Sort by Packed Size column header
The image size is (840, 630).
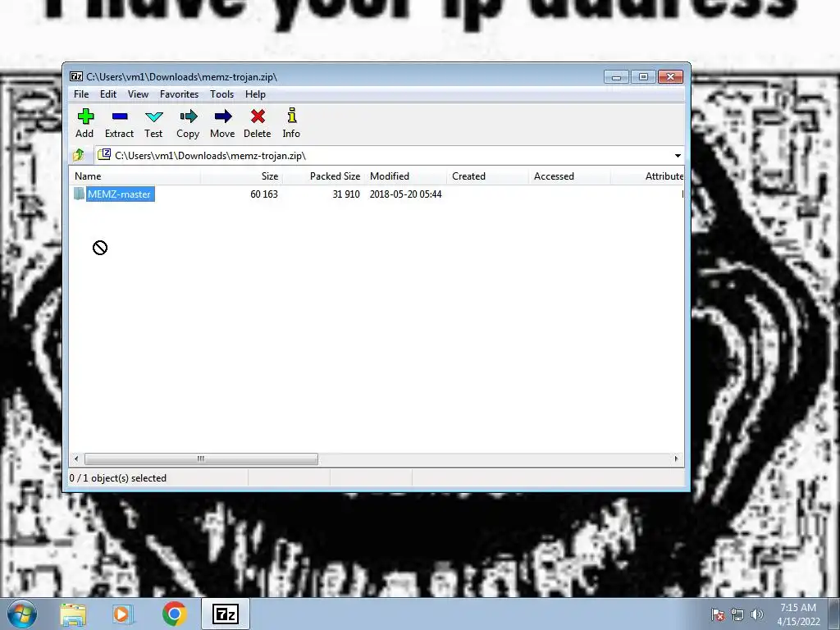(x=323, y=176)
